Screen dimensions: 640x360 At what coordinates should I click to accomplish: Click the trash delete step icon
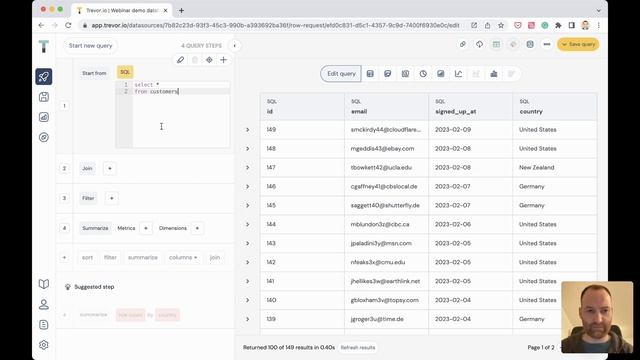pyautogui.click(x=195, y=60)
